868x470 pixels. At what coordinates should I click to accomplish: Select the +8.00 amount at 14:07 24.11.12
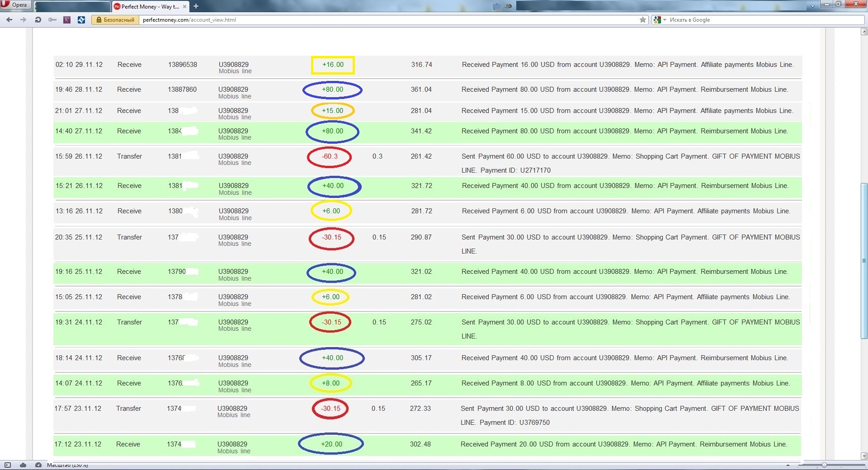[330, 383]
